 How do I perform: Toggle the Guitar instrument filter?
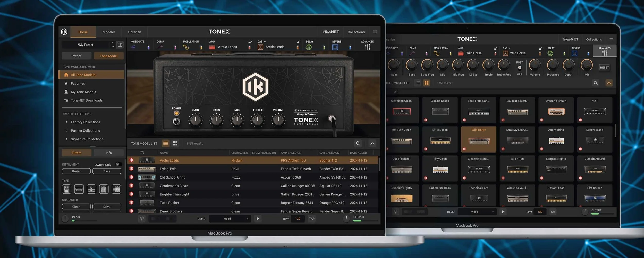coord(76,171)
